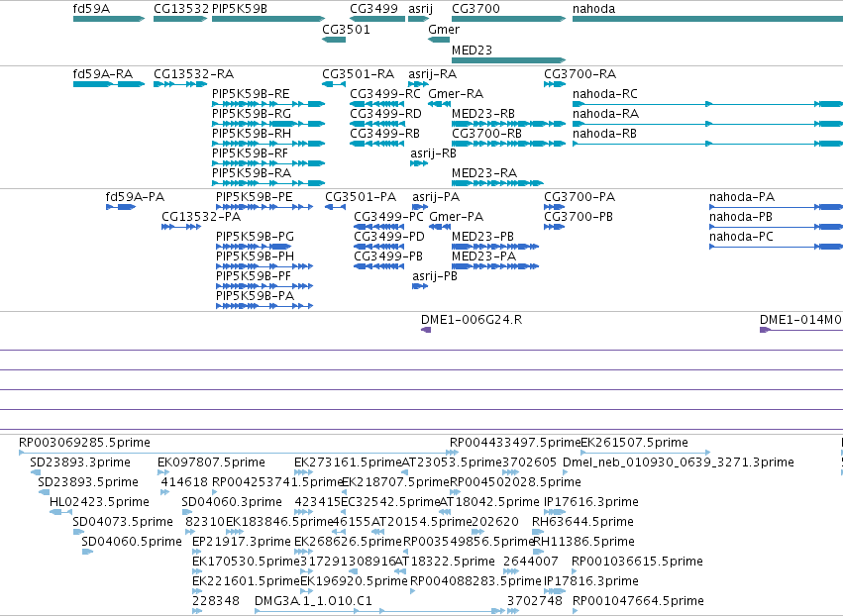Screen dimensions: 843x616
Task: Select transcript nahoda-RB
Action: pos(604,134)
